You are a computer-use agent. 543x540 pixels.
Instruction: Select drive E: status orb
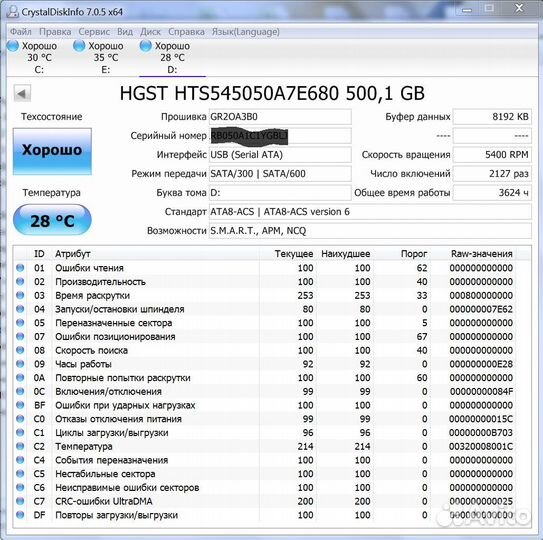pos(79,46)
